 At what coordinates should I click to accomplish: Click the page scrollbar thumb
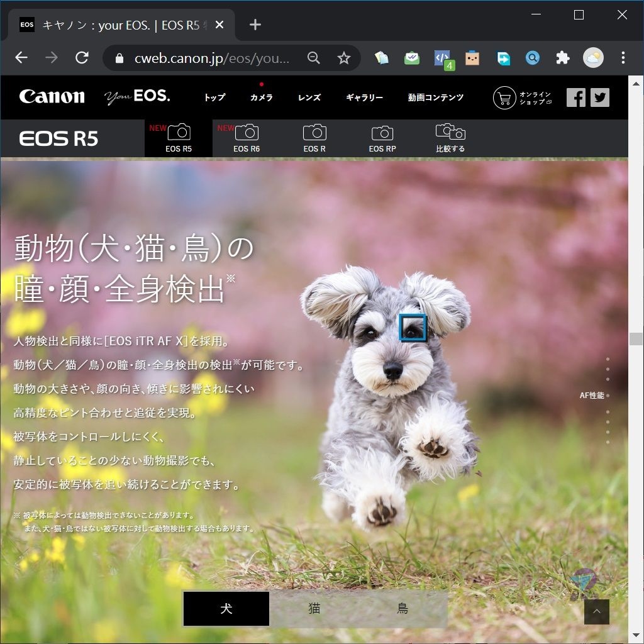pyautogui.click(x=636, y=339)
